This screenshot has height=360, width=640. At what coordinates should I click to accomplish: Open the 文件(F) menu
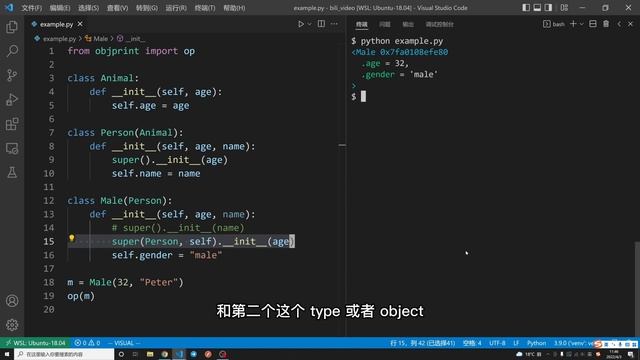(x=31, y=8)
